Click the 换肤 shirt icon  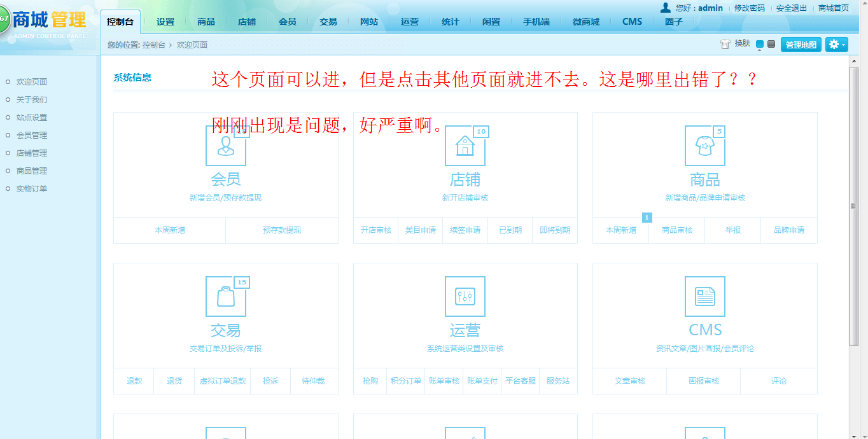(x=725, y=44)
